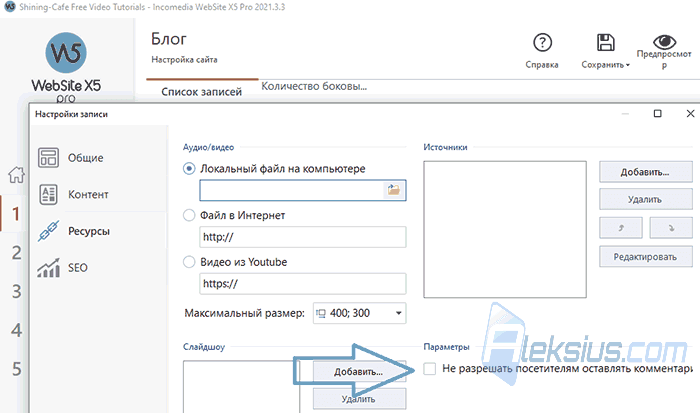Select the Общие section icon

coord(48,158)
